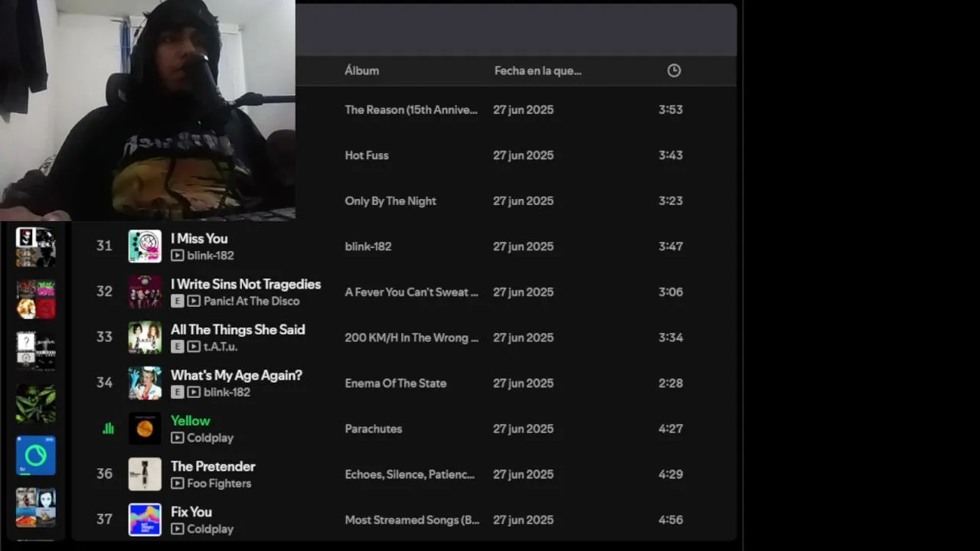
Task: Click the Fix You cover thumbnail
Action: pyautogui.click(x=145, y=520)
